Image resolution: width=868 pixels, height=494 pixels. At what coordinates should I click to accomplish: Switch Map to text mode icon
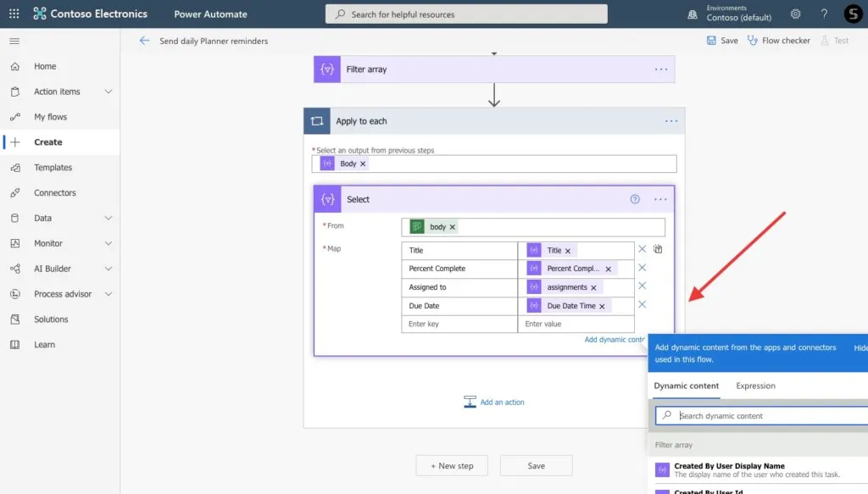pos(658,249)
